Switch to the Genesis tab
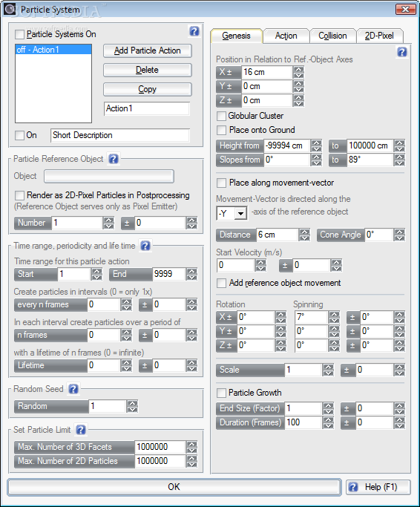 tap(237, 36)
